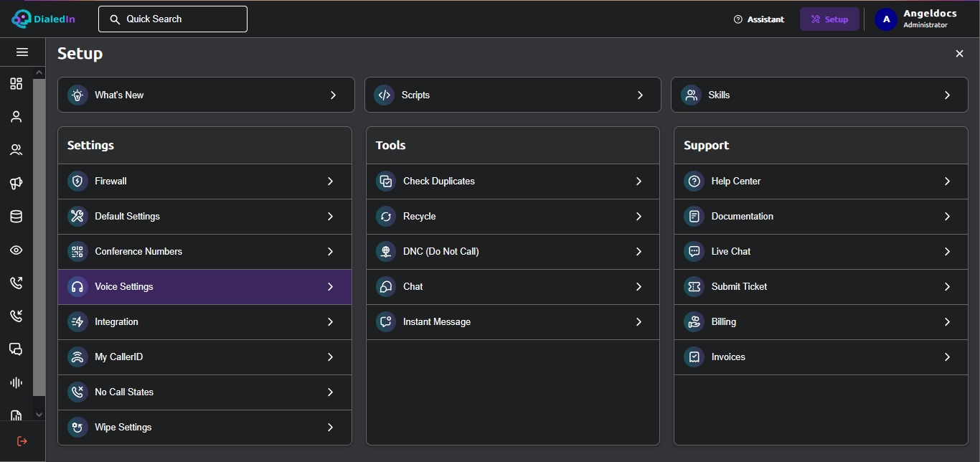Expand the Help Center chevron

point(947,181)
